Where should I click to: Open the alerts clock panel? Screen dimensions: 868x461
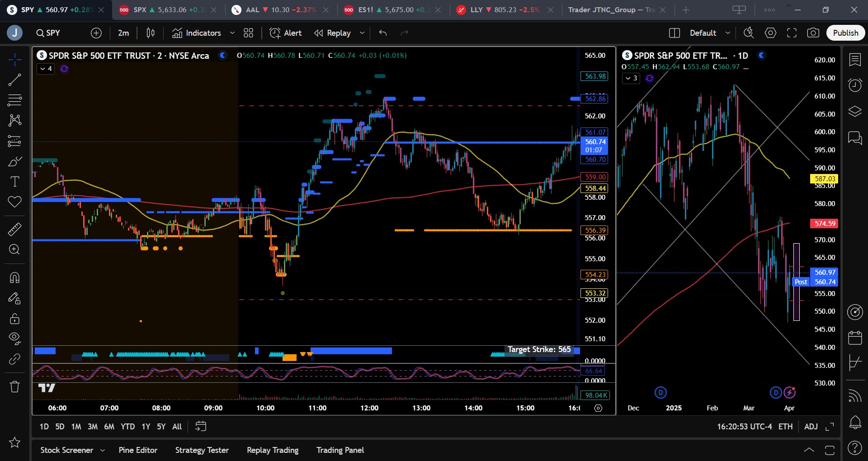click(x=855, y=85)
